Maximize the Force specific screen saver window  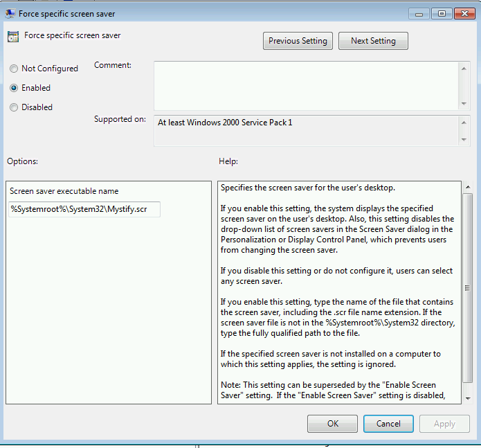click(442, 14)
